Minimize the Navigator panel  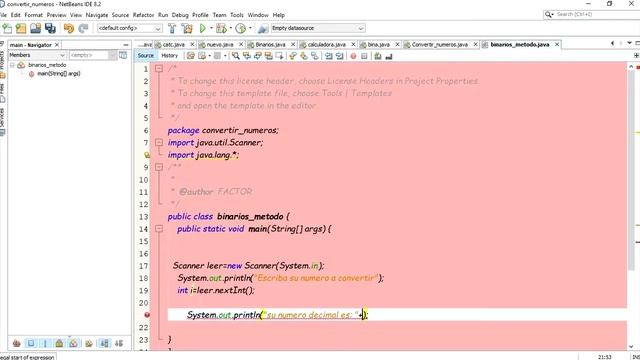point(126,44)
